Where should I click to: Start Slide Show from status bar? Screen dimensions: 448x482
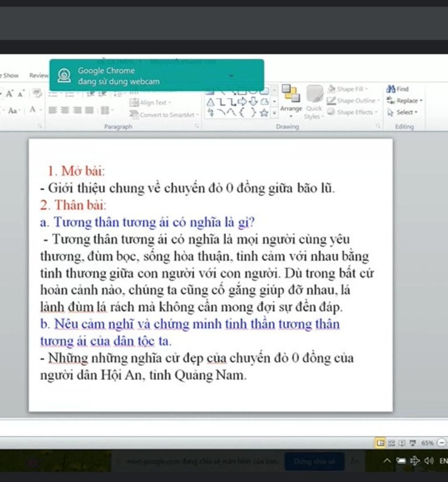(413, 443)
